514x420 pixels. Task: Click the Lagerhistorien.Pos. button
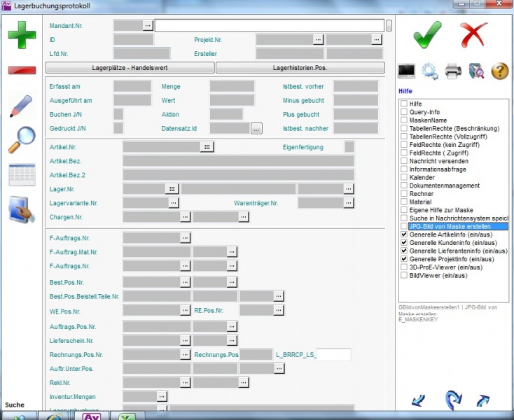(x=300, y=68)
